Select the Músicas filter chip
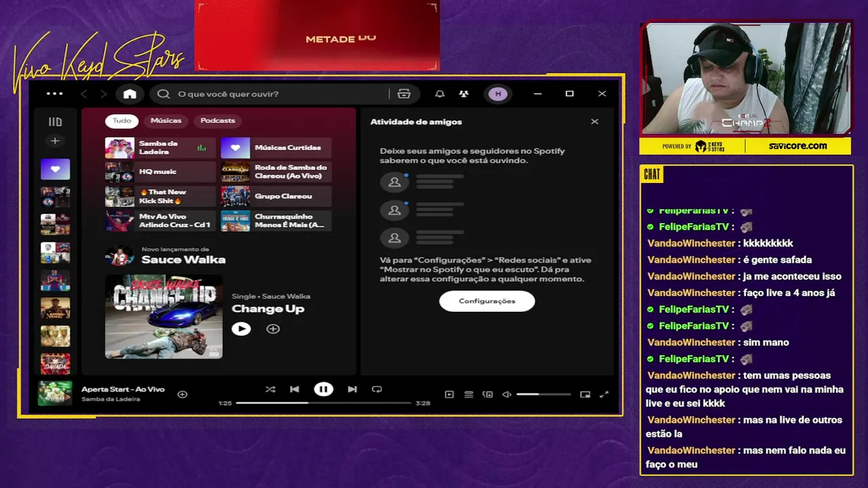Screen dimensions: 868x488 [x=166, y=121]
